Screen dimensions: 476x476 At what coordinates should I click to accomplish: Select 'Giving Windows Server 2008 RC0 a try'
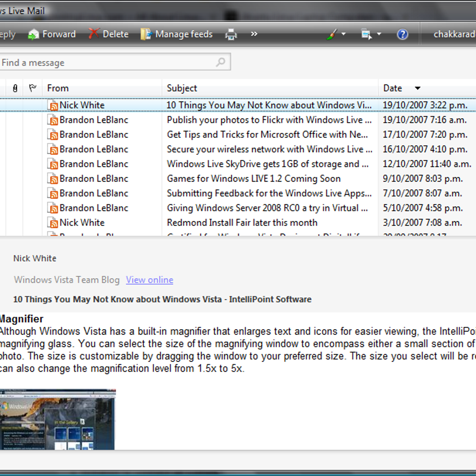(x=238, y=208)
